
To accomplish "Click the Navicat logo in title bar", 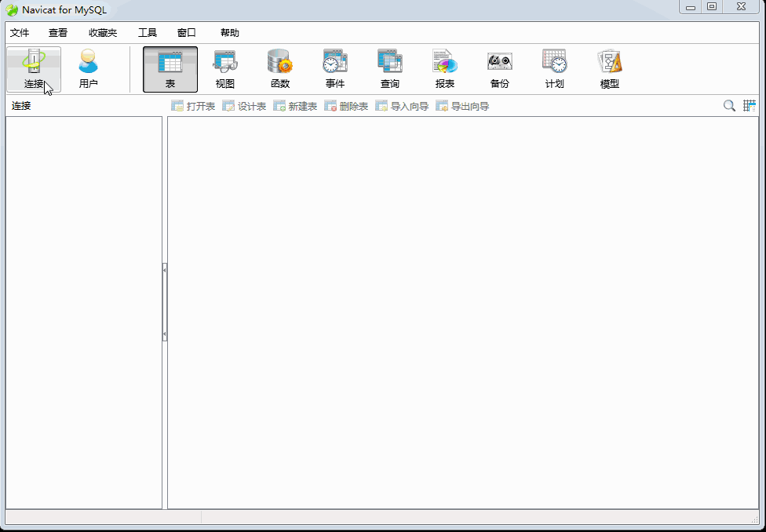I will pos(12,9).
